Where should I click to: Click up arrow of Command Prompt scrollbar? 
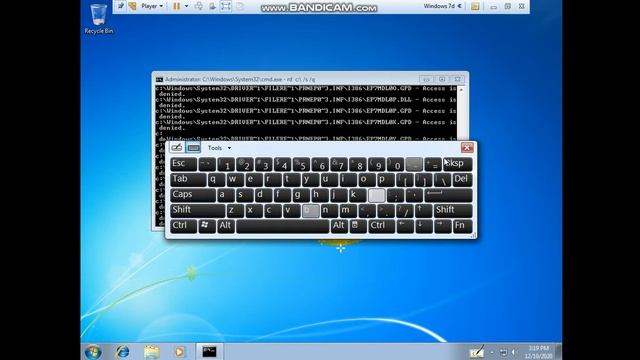462,90
